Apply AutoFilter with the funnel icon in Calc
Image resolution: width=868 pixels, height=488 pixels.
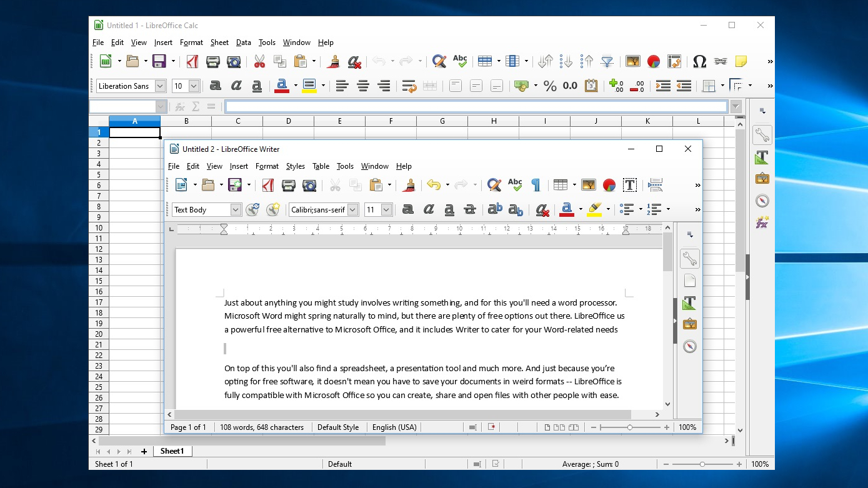pyautogui.click(x=607, y=61)
